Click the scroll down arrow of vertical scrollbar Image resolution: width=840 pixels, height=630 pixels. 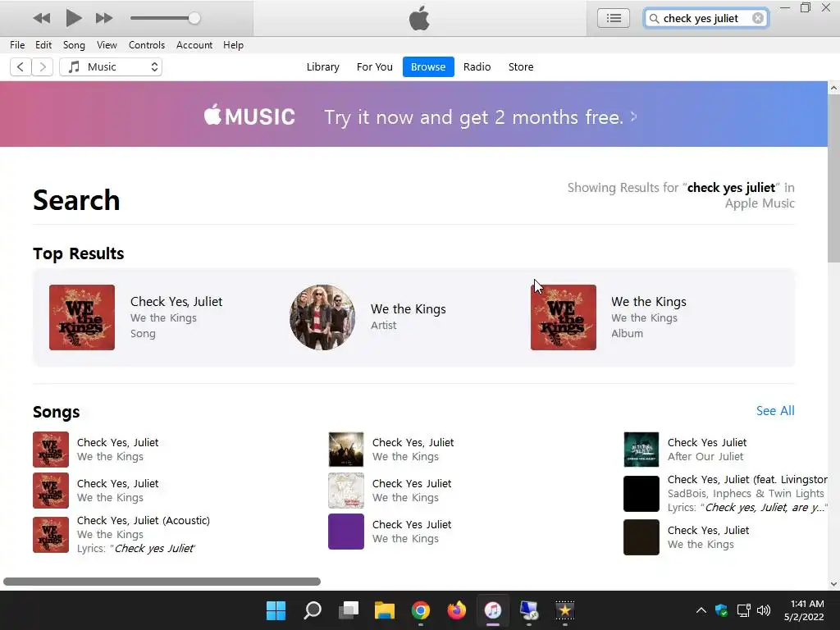pos(833,584)
